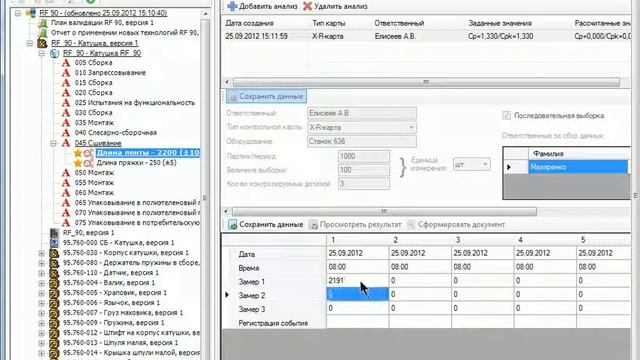The height and width of the screenshot is (360, 640).
Task: Select Маларенко row in Фамилия list
Action: [578, 167]
